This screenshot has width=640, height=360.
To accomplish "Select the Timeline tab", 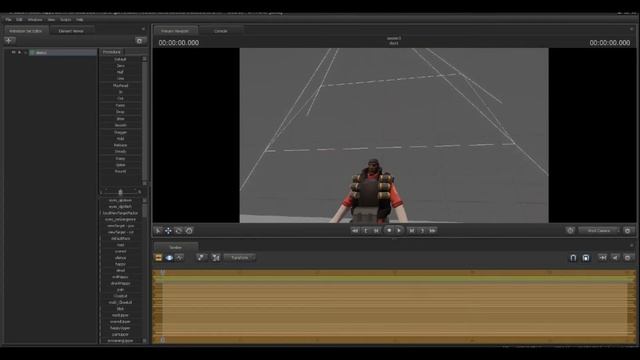I will (x=176, y=247).
